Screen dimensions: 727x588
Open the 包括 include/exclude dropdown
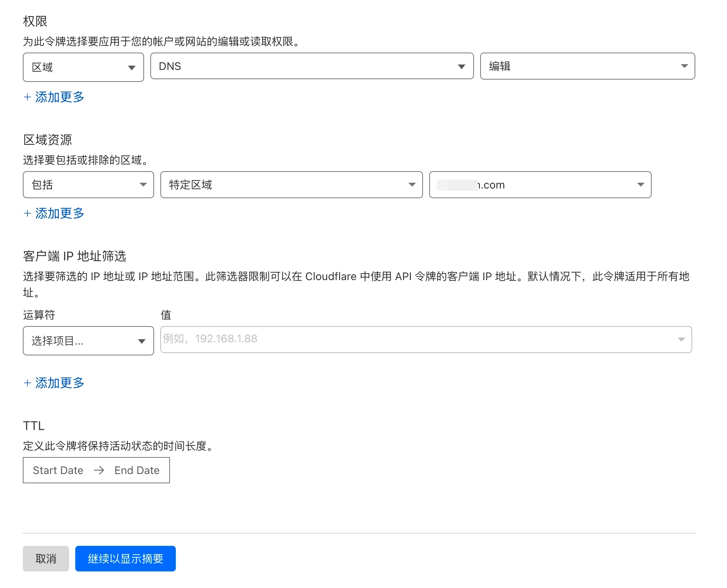[88, 185]
